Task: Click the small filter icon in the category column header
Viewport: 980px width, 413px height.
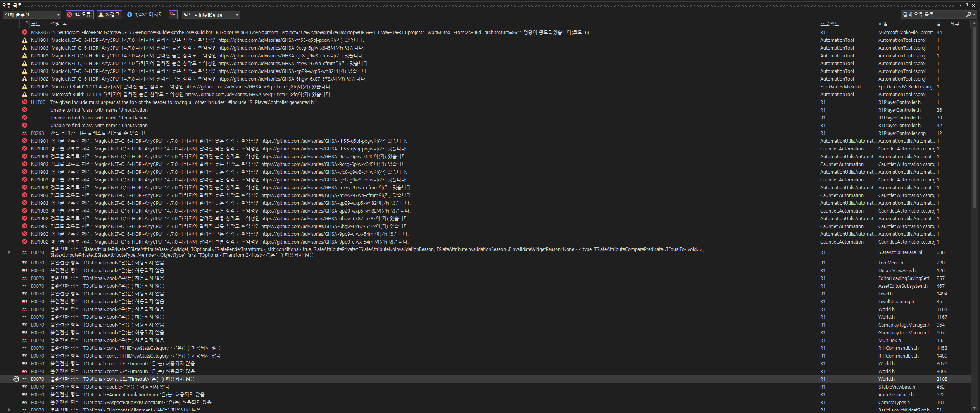Action: (x=26, y=23)
